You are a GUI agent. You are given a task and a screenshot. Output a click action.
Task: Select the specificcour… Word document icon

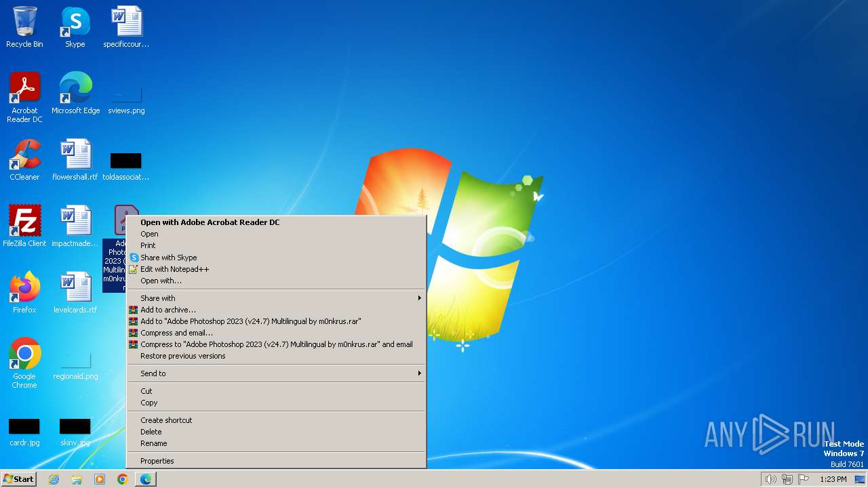126,27
